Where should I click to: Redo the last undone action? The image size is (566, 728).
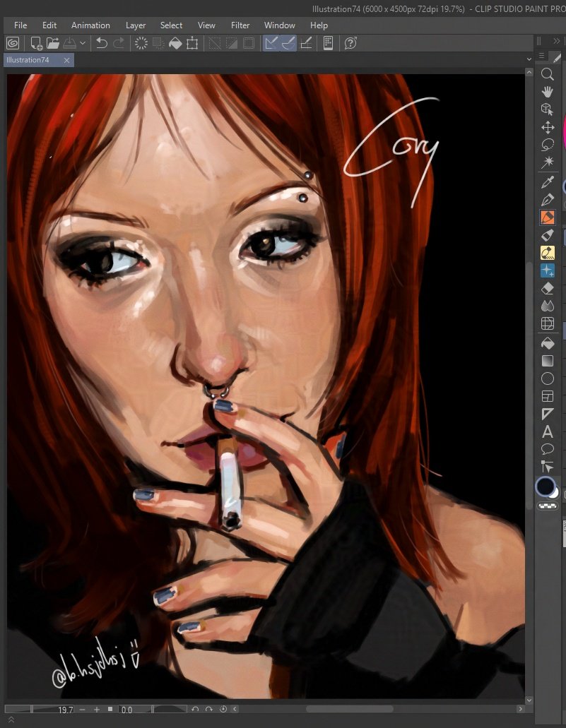click(x=119, y=43)
